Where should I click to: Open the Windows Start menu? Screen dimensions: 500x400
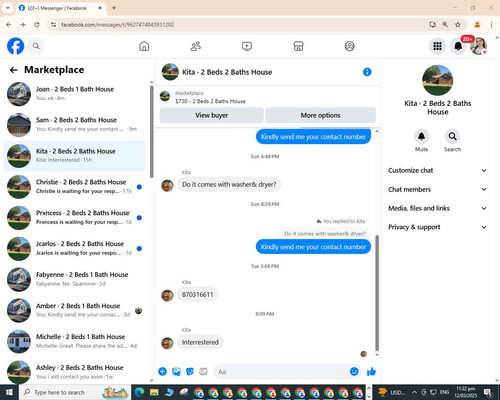9,392
